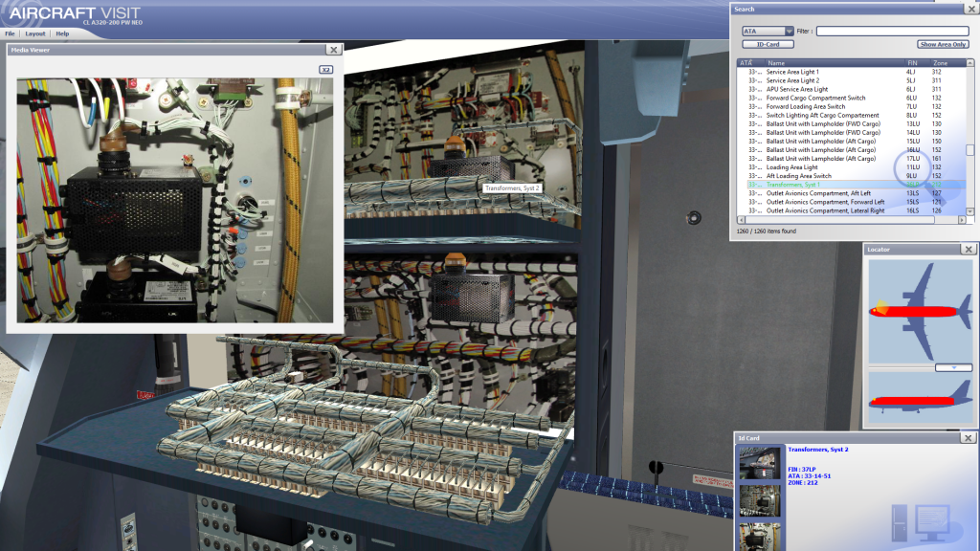Close the Locator panel
980x551 pixels.
pyautogui.click(x=969, y=250)
